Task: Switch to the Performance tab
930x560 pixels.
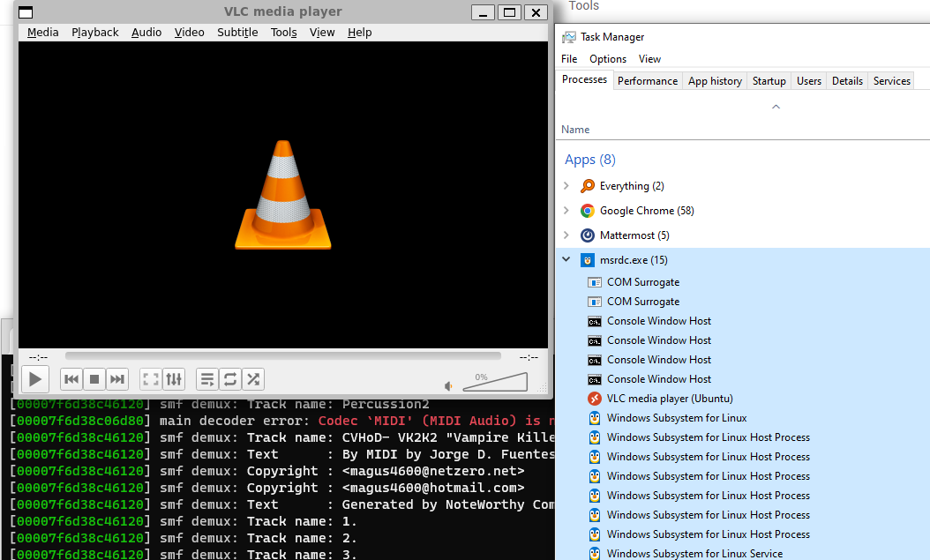Action: tap(647, 80)
